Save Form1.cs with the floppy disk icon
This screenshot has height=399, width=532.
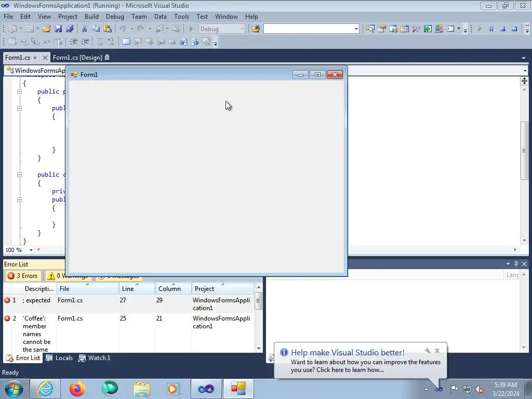pyautogui.click(x=58, y=29)
